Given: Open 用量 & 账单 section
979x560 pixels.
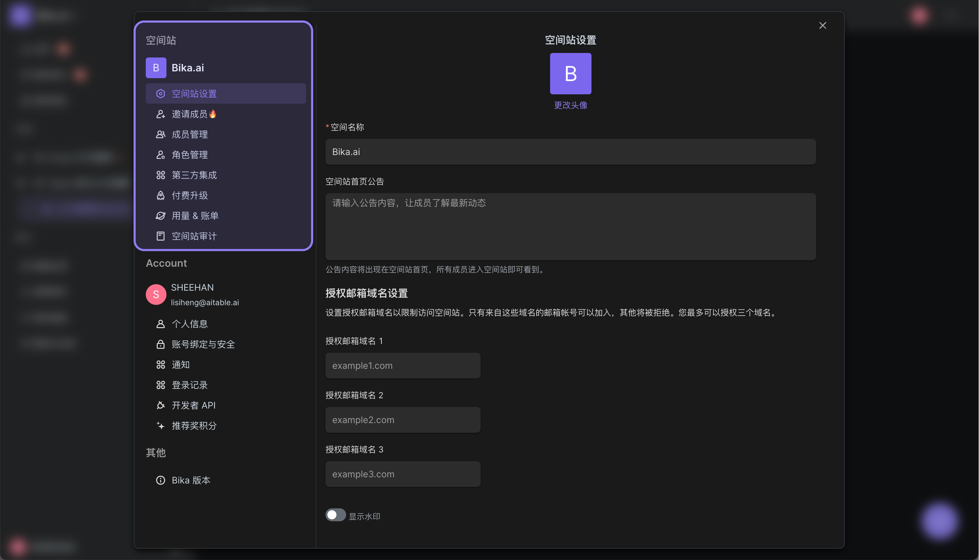Looking at the screenshot, I should coord(226,216).
